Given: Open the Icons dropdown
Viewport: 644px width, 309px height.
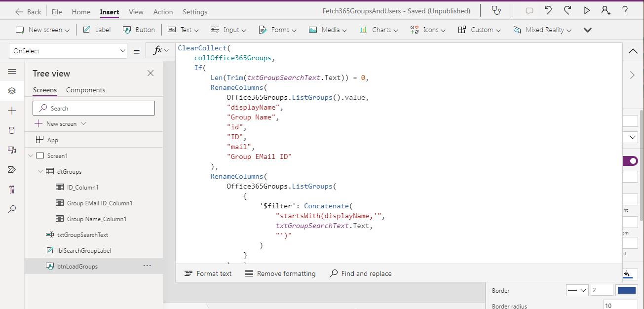Looking at the screenshot, I should (x=428, y=30).
